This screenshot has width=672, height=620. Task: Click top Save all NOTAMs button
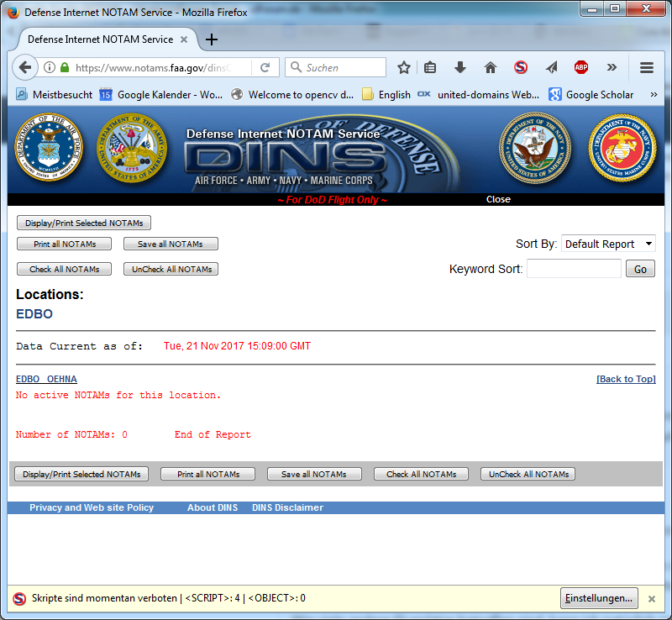(x=171, y=244)
